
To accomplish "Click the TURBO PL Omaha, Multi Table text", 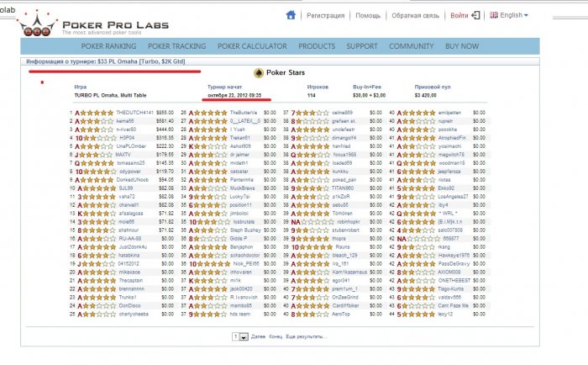I will click(x=110, y=95).
